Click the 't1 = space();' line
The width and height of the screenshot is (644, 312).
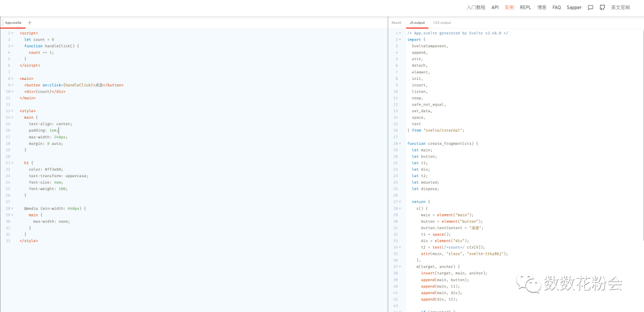[435, 234]
